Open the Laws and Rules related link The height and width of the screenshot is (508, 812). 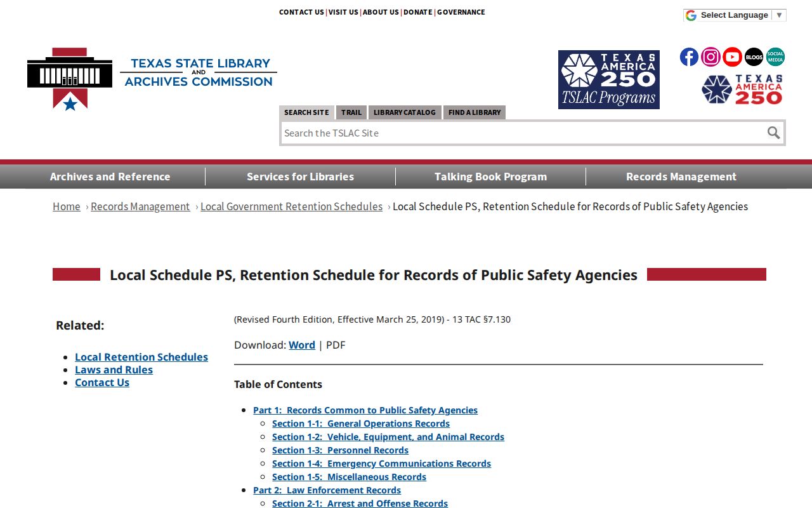[x=114, y=370]
